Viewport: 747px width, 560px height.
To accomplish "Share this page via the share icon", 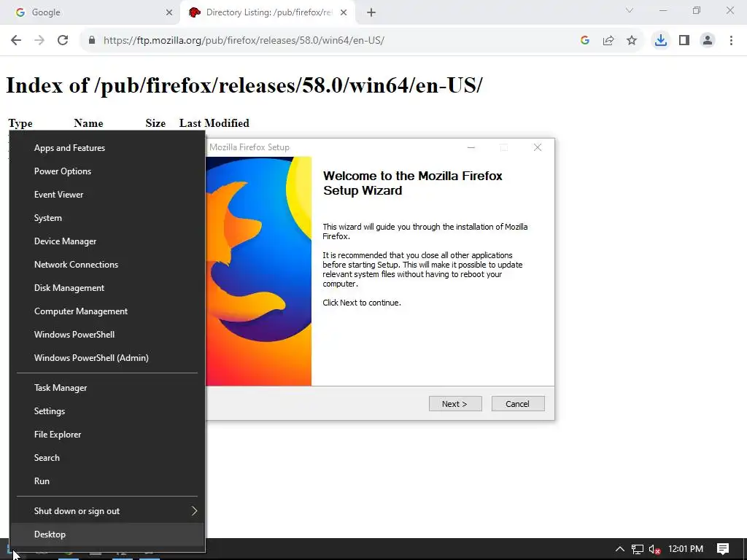I will pos(608,41).
